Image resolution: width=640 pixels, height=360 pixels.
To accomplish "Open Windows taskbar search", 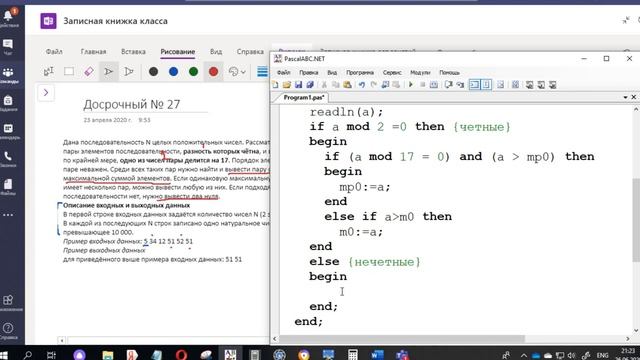I will [x=28, y=355].
